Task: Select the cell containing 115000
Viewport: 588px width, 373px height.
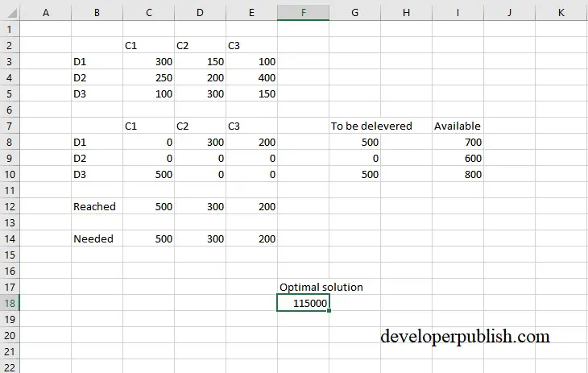Action: [304, 303]
